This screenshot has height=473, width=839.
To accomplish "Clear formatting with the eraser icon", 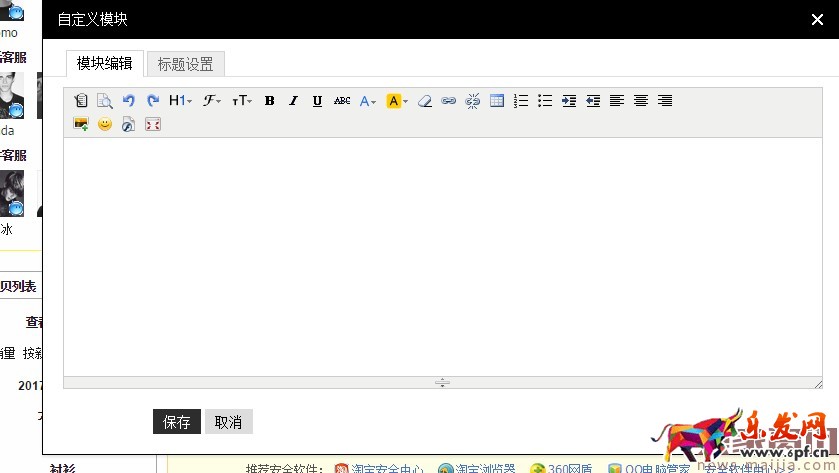I will [x=425, y=101].
